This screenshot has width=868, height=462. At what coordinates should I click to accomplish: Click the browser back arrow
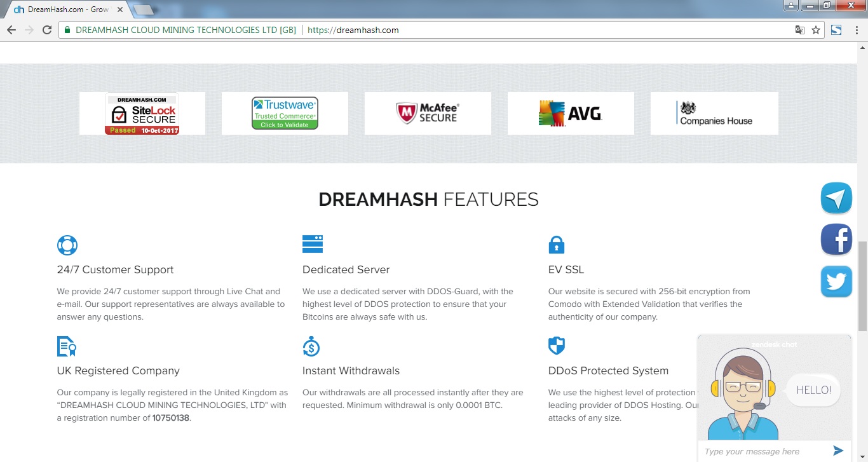pyautogui.click(x=11, y=30)
